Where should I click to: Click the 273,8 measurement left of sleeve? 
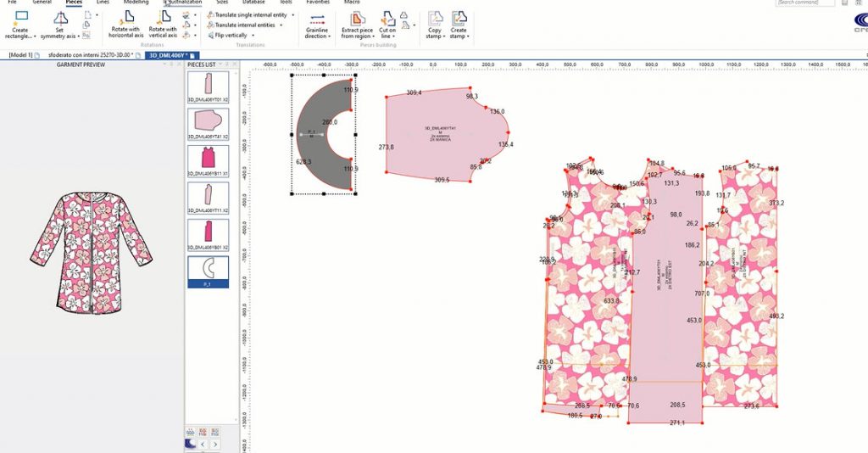click(x=387, y=148)
